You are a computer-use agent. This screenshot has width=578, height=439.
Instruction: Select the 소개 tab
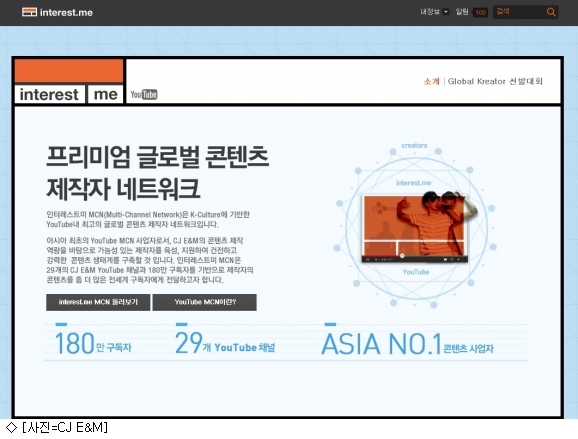tap(432, 81)
